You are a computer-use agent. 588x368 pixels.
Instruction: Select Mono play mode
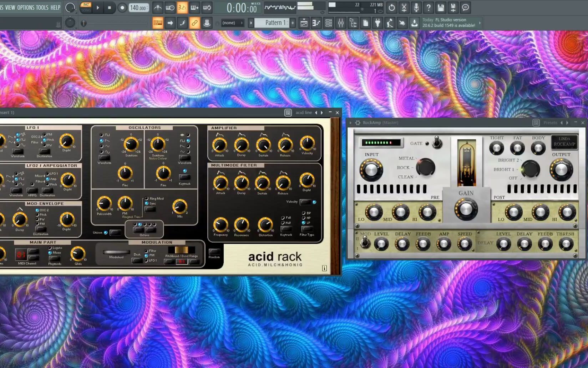pyautogui.click(x=50, y=253)
